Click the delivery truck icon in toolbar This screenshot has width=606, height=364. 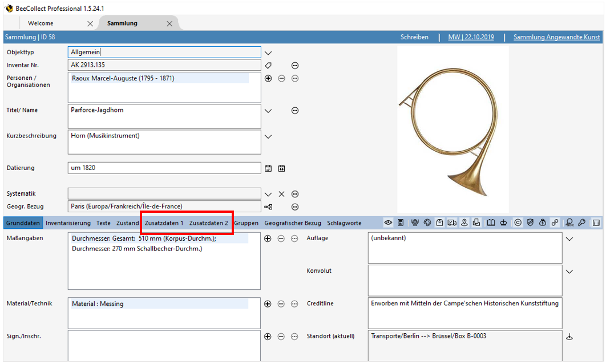pyautogui.click(x=452, y=223)
